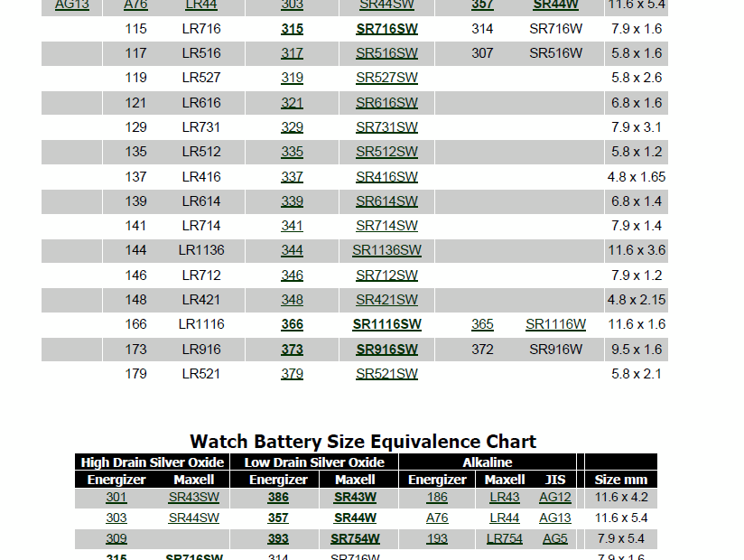The width and height of the screenshot is (744, 560).
Task: Follow the SR1116W link
Action: (x=555, y=324)
